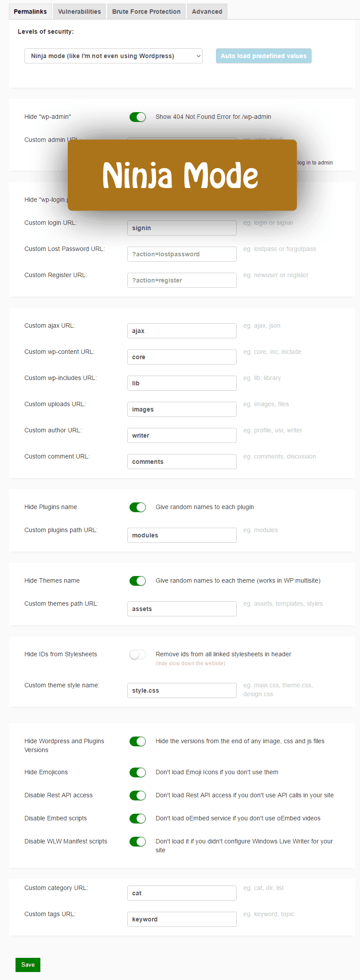Click the Save button
The width and height of the screenshot is (360, 980).
point(28,964)
